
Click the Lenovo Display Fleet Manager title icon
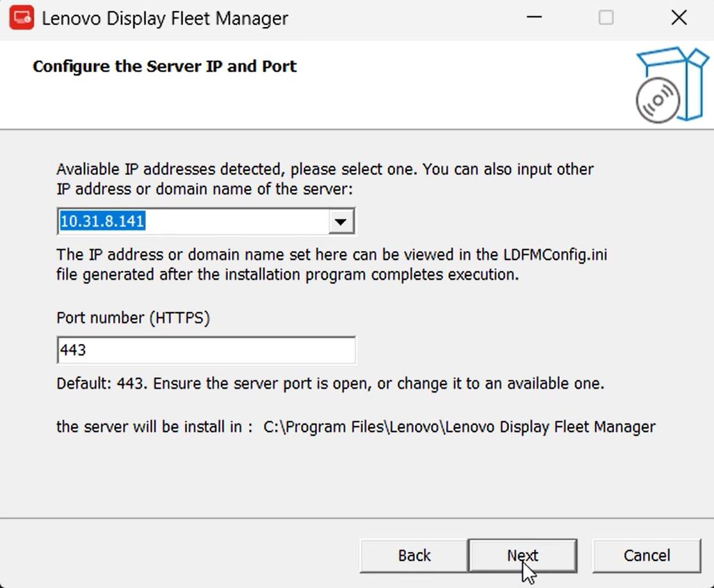21,18
